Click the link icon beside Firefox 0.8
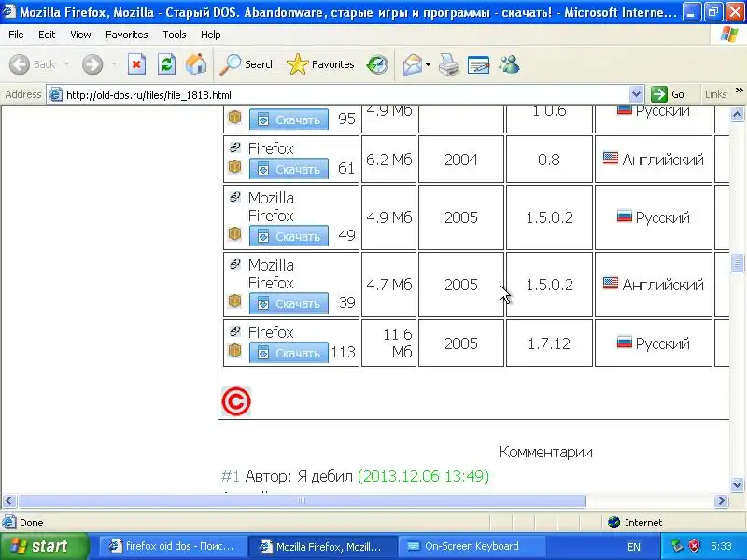Viewport: 747px width, 560px height. [234, 147]
